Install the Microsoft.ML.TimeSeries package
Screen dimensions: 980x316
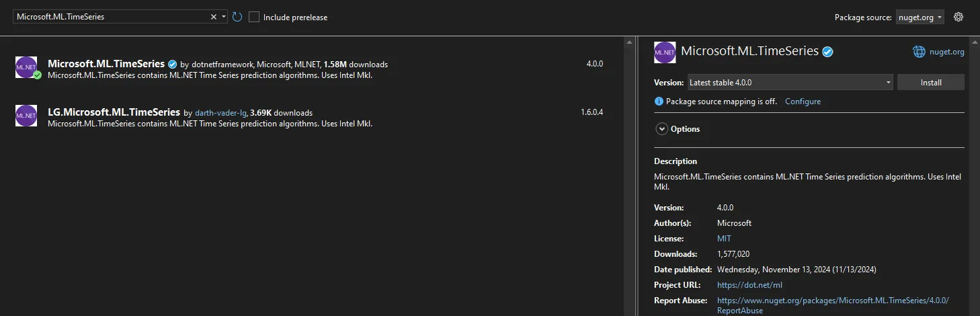click(x=931, y=83)
